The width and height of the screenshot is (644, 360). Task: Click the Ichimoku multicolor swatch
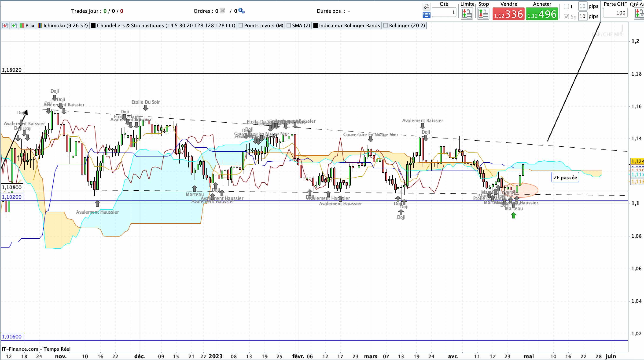(40, 25)
